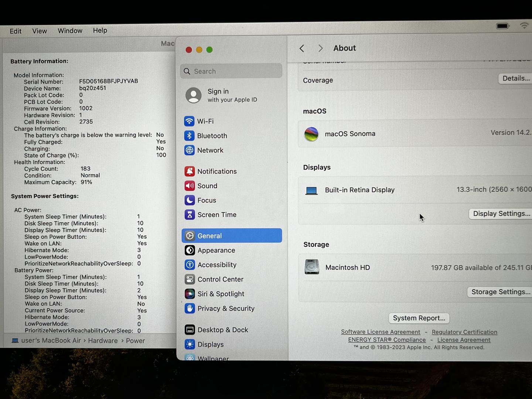532x399 pixels.
Task: Click the System Power Settings heading
Action: (45, 196)
